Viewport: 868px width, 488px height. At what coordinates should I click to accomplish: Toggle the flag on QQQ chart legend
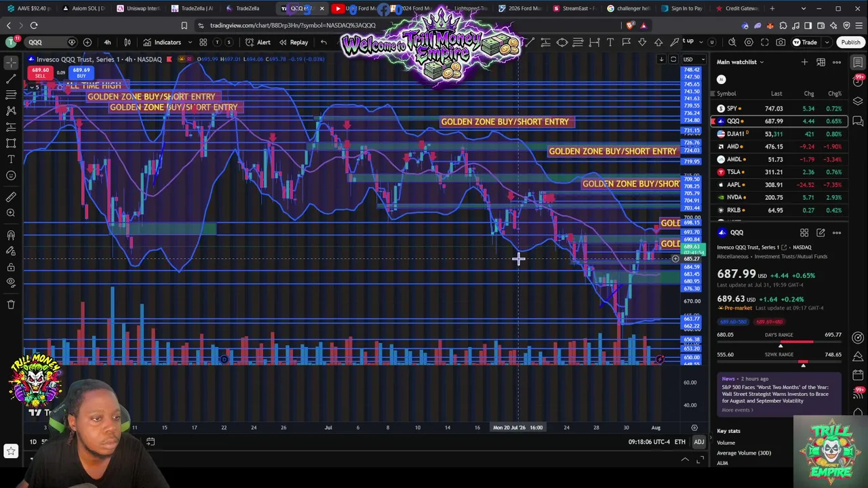168,59
